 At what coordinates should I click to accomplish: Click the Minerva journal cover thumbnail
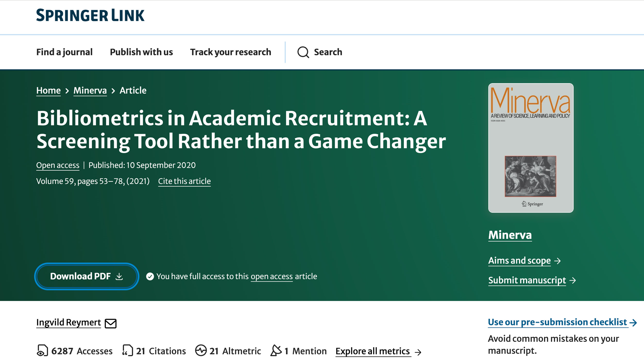[531, 148]
